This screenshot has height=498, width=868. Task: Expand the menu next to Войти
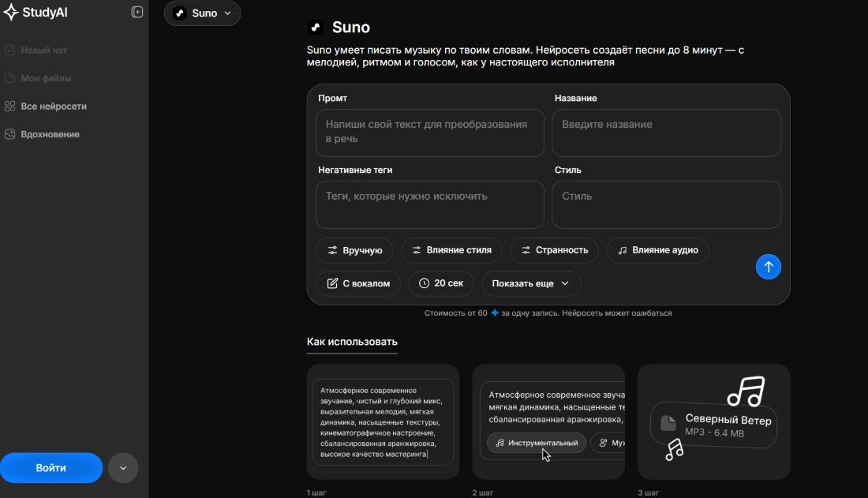[x=123, y=468]
